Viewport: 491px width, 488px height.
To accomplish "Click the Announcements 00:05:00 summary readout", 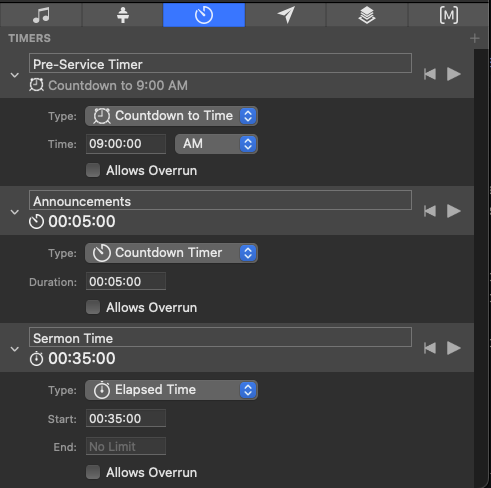I will click(x=82, y=221).
